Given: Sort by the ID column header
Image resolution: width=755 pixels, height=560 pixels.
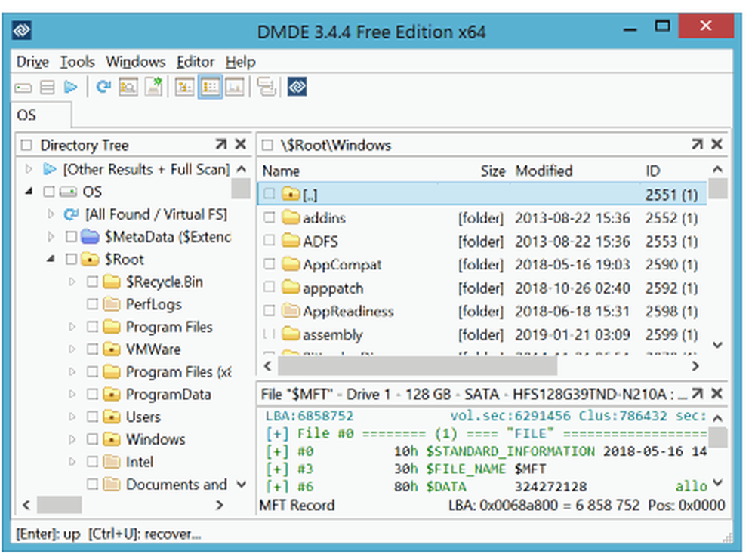Looking at the screenshot, I should [652, 171].
